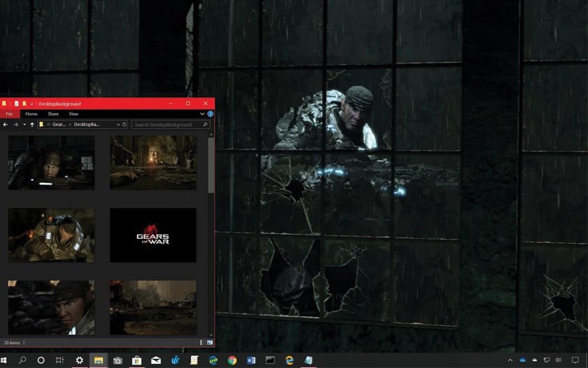Screen dimensions: 588x368
Task: Open the recent locations dropdown arrow
Action: 24,124
